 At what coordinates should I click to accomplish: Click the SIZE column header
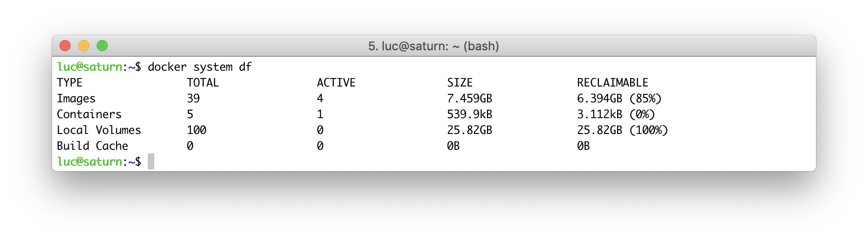pyautogui.click(x=460, y=83)
